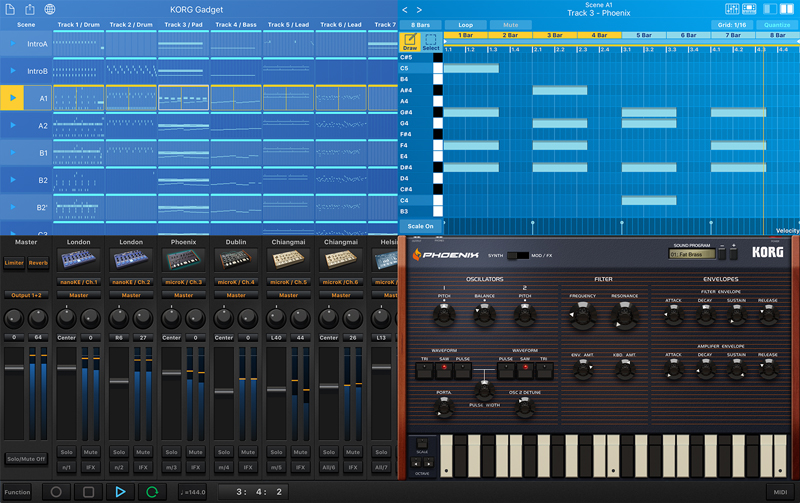Start playback with the blue Play button
Viewport: 800px width, 503px height.
[x=120, y=492]
